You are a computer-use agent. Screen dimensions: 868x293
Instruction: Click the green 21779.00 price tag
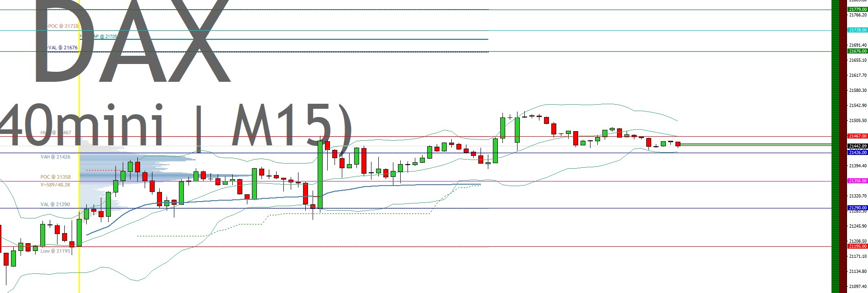pyautogui.click(x=858, y=9)
